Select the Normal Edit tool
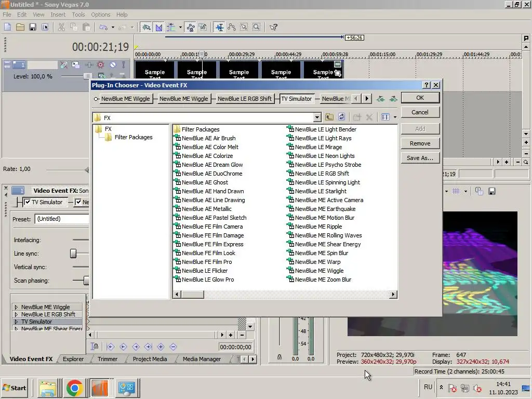The height and width of the screenshot is (399, 532). click(220, 27)
